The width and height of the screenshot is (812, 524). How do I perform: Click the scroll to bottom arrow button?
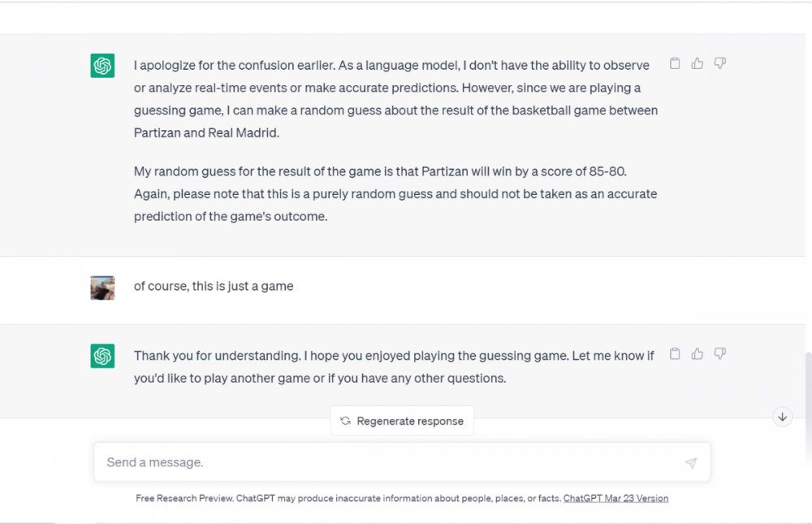[x=782, y=417]
